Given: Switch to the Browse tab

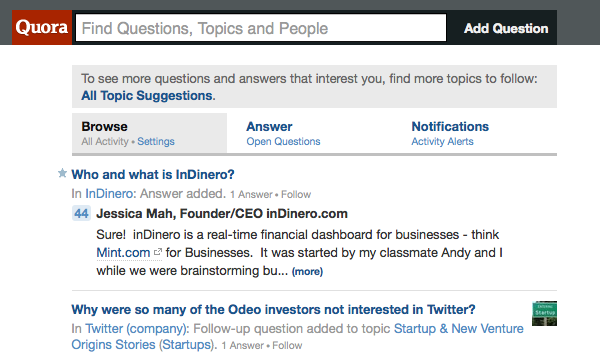Looking at the screenshot, I should pyautogui.click(x=104, y=127).
